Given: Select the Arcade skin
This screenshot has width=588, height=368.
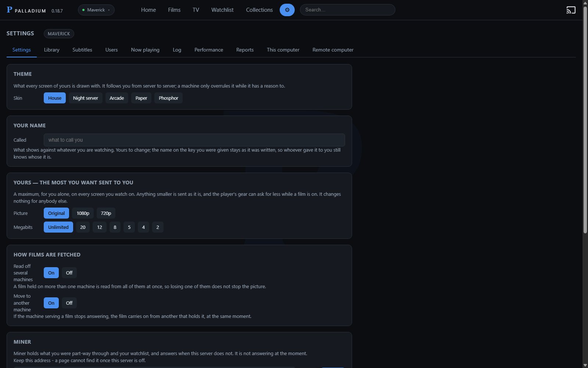Looking at the screenshot, I should pyautogui.click(x=117, y=98).
